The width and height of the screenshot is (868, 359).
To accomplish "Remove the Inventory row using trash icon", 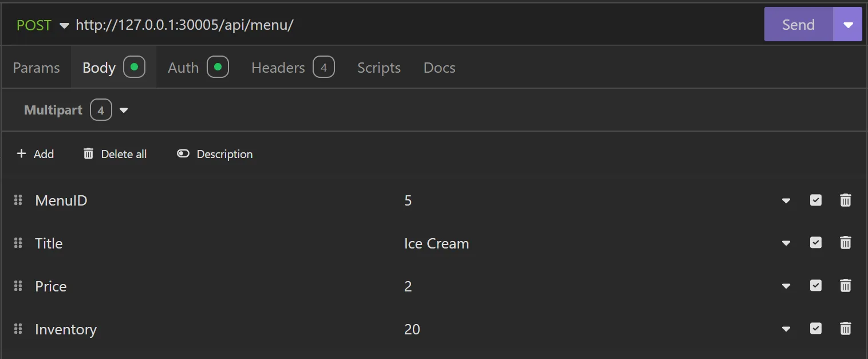I will [x=845, y=329].
